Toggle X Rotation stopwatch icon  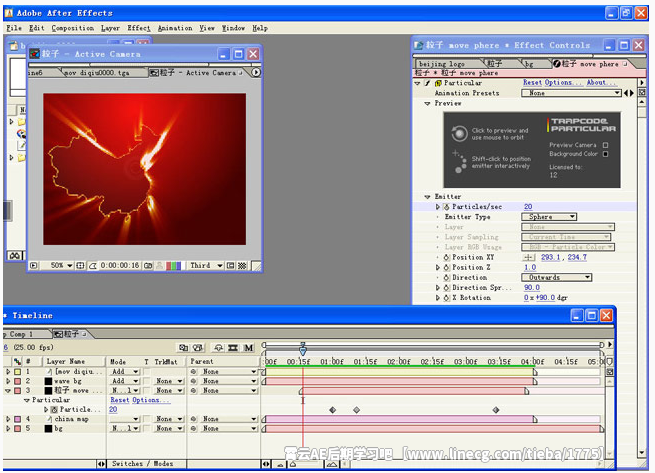(446, 298)
